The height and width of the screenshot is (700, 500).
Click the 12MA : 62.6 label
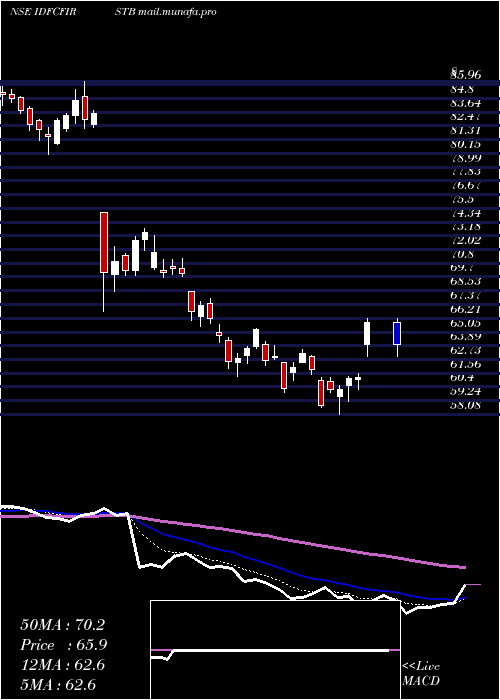62,665
